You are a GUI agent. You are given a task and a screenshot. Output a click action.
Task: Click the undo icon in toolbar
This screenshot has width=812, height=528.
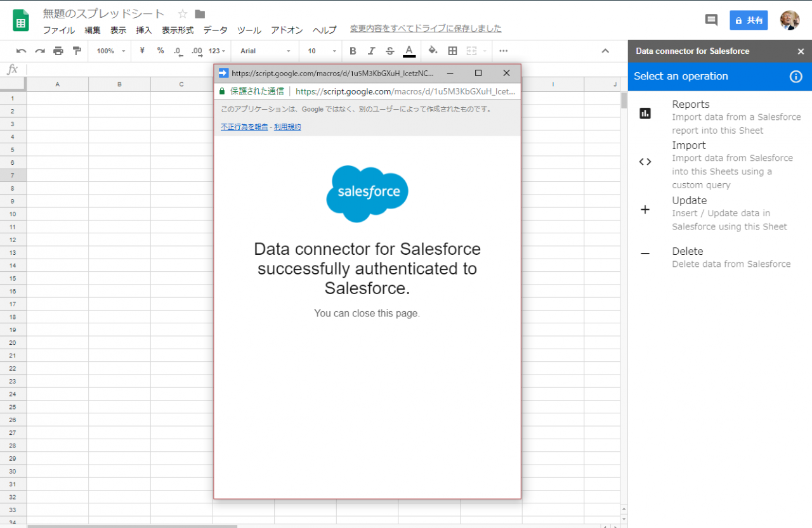(x=22, y=51)
